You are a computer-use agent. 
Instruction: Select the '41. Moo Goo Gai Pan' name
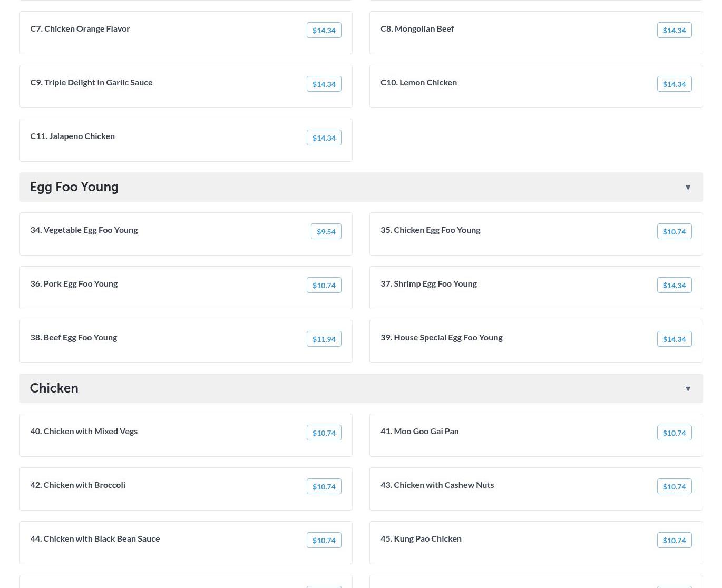coord(419,431)
